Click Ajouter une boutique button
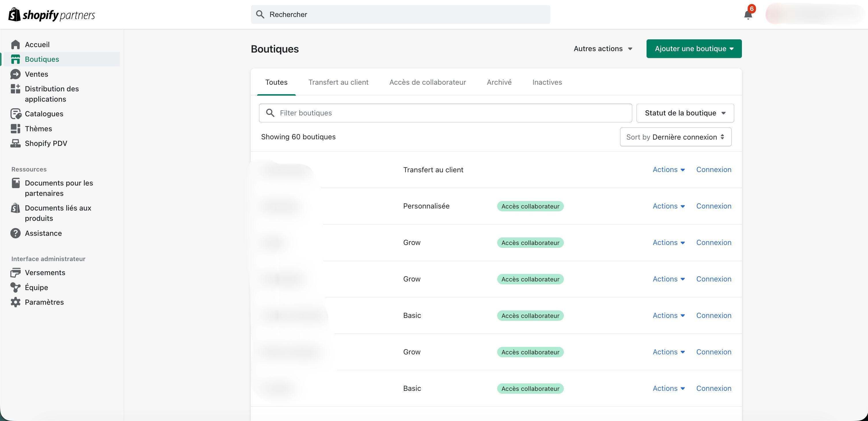This screenshot has width=868, height=421. [694, 49]
